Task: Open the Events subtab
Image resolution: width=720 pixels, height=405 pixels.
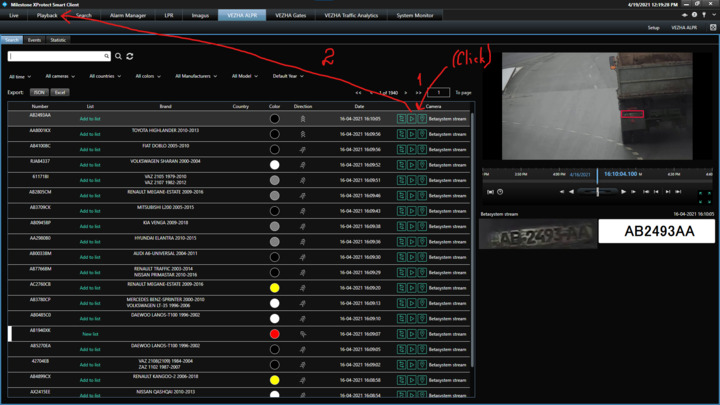Action: (34, 40)
